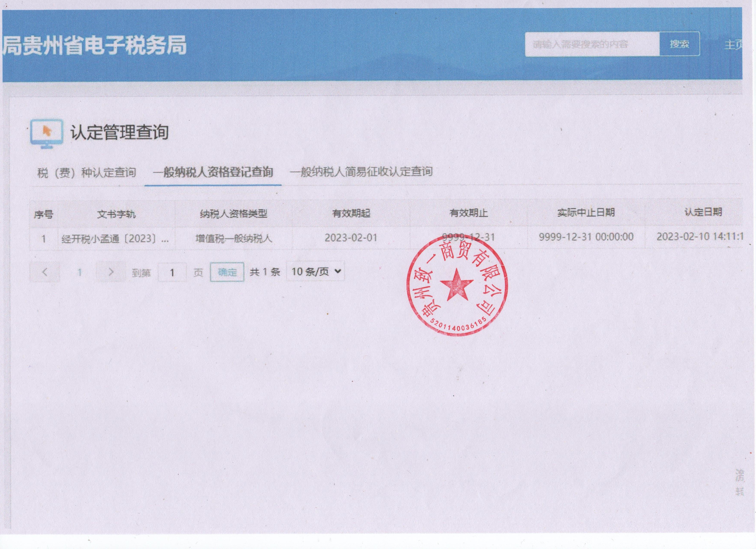This screenshot has width=756, height=549.
Task: Click 纳税人资格类型 column header
Action: (x=234, y=214)
